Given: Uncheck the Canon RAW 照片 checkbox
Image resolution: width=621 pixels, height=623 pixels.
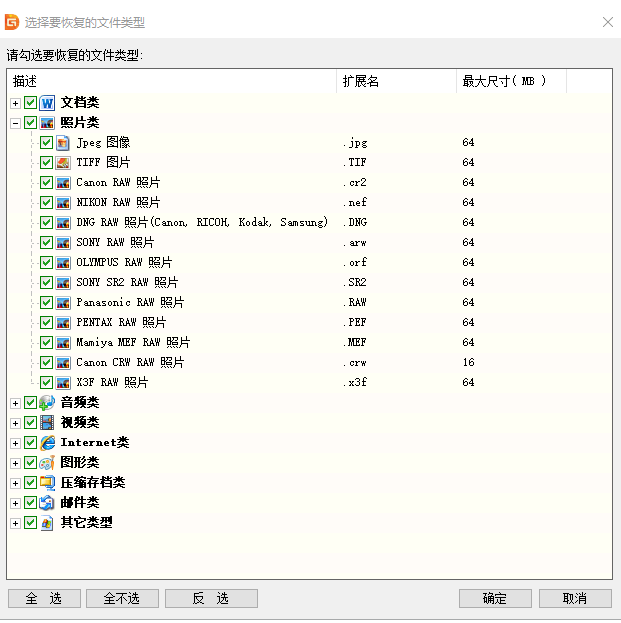Looking at the screenshot, I should pyautogui.click(x=46, y=183).
